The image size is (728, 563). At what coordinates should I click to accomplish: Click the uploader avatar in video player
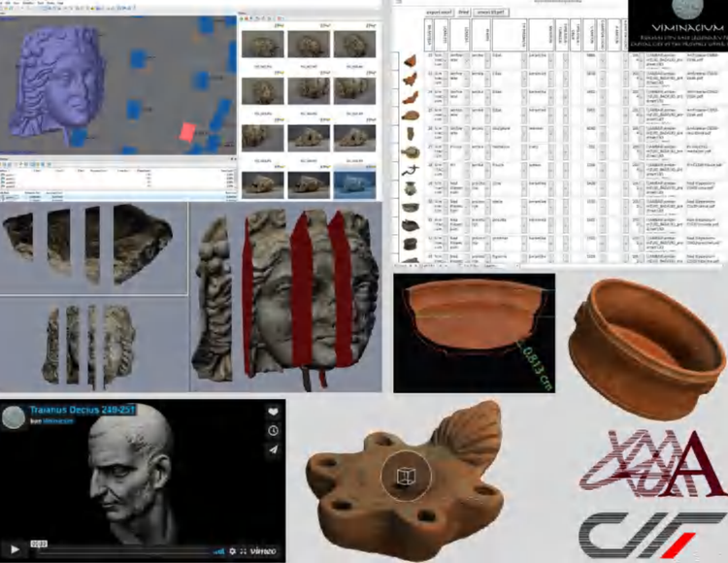[13, 415]
